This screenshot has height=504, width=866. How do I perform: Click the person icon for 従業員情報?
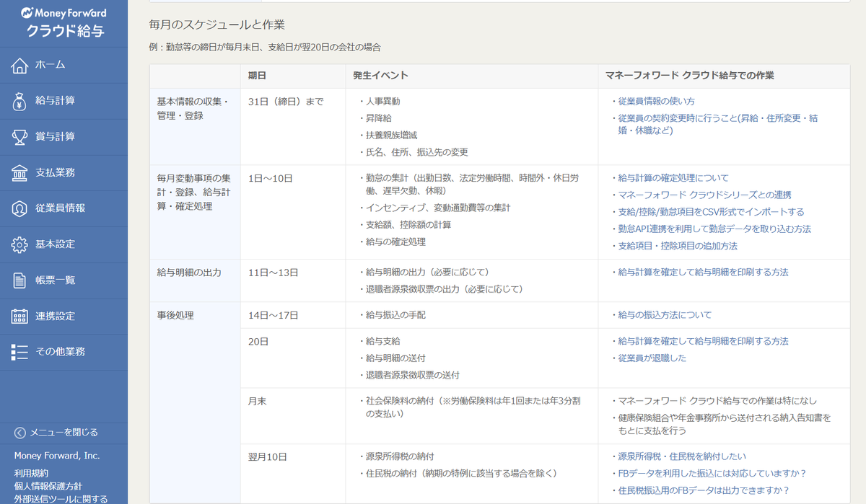[x=19, y=208]
